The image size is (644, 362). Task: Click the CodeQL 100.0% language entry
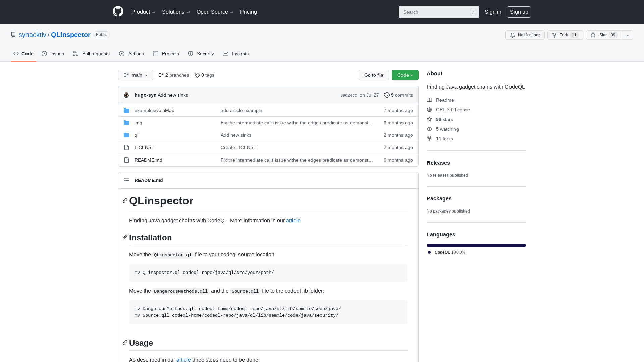click(x=446, y=252)
